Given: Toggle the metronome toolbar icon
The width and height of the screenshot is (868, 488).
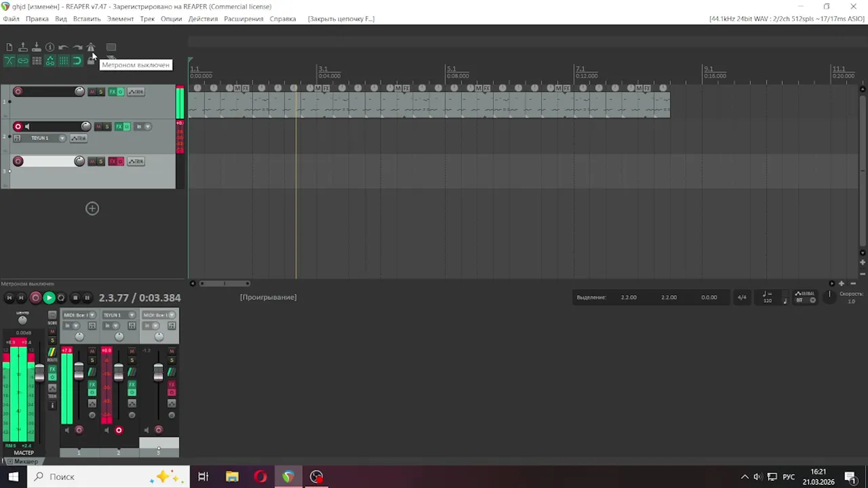Looking at the screenshot, I should tap(91, 47).
